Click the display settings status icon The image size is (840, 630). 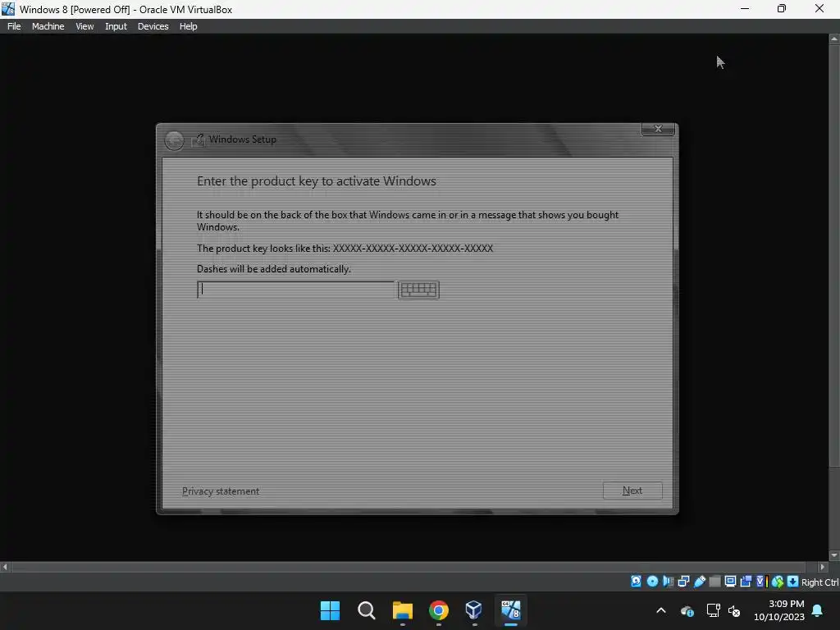pos(730,582)
